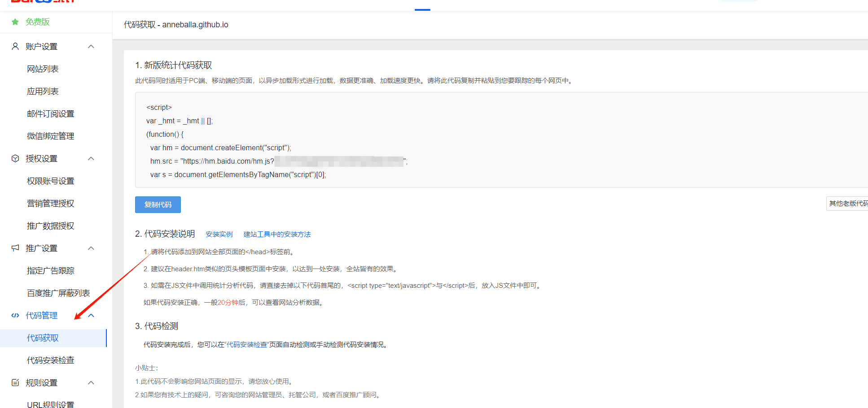Click the blue 复制代码 button
The width and height of the screenshot is (868, 408).
coord(158,204)
